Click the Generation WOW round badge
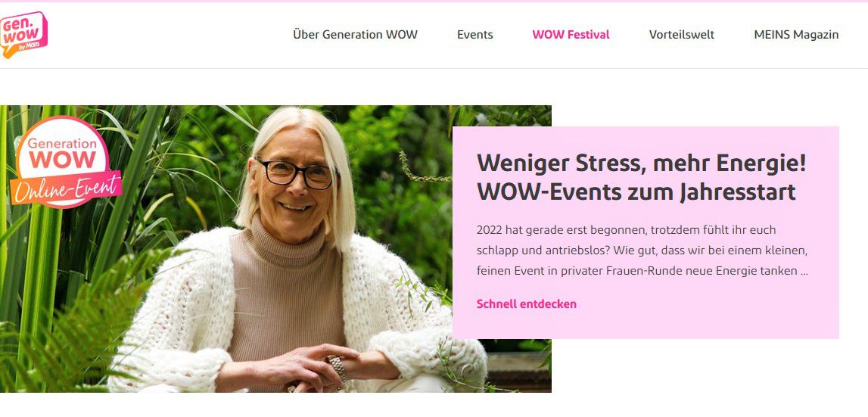Viewport: 868px width, 417px height. tap(62, 160)
